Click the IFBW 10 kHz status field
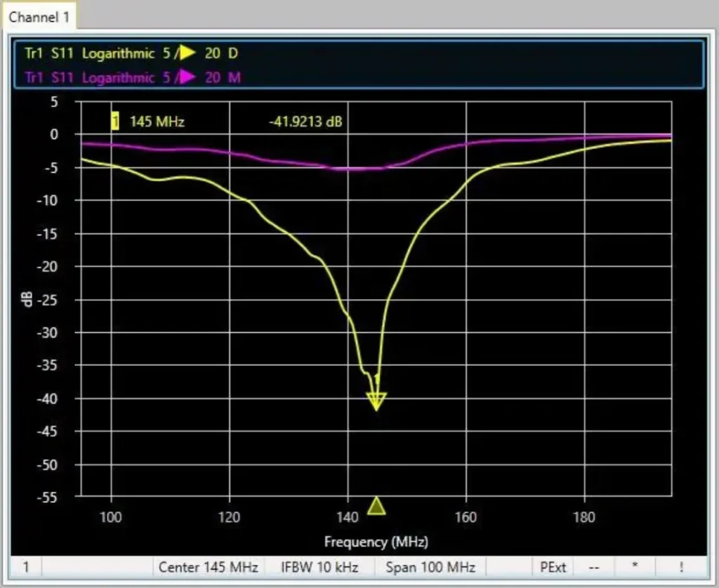 (x=319, y=568)
